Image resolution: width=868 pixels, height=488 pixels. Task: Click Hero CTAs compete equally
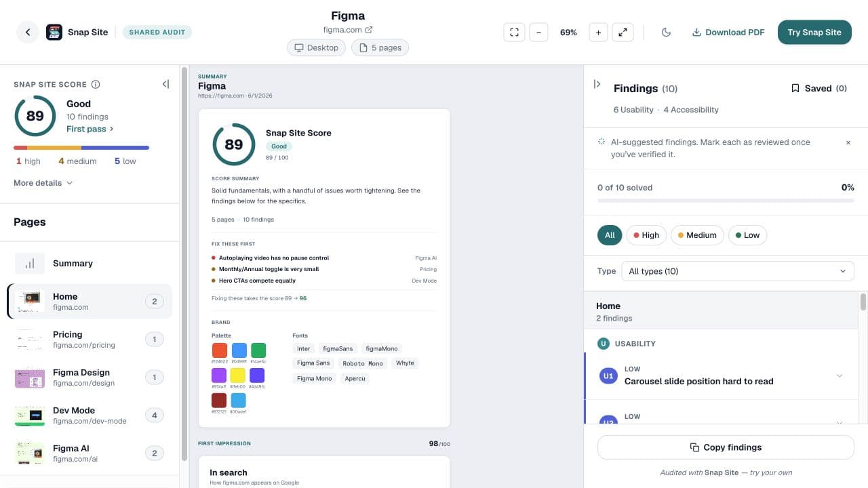pos(257,281)
